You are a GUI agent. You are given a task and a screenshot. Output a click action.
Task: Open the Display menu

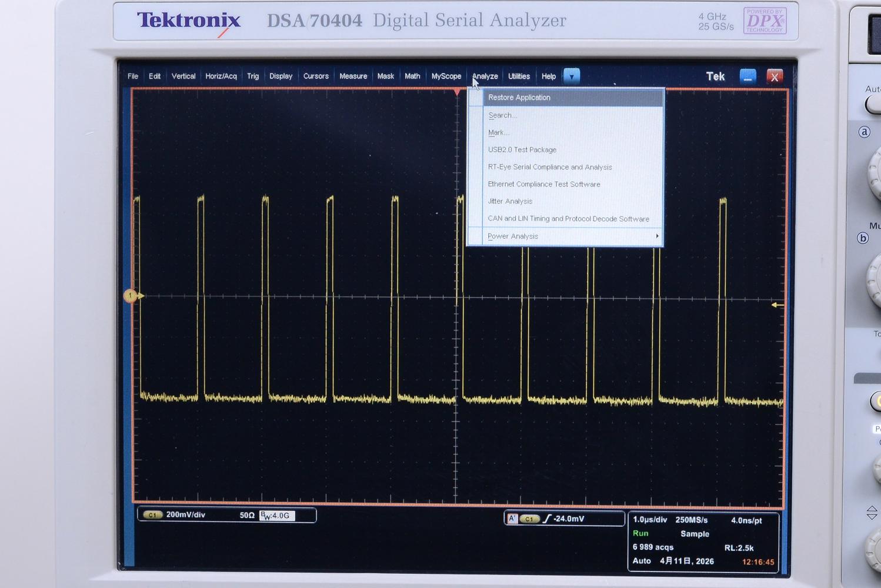281,76
